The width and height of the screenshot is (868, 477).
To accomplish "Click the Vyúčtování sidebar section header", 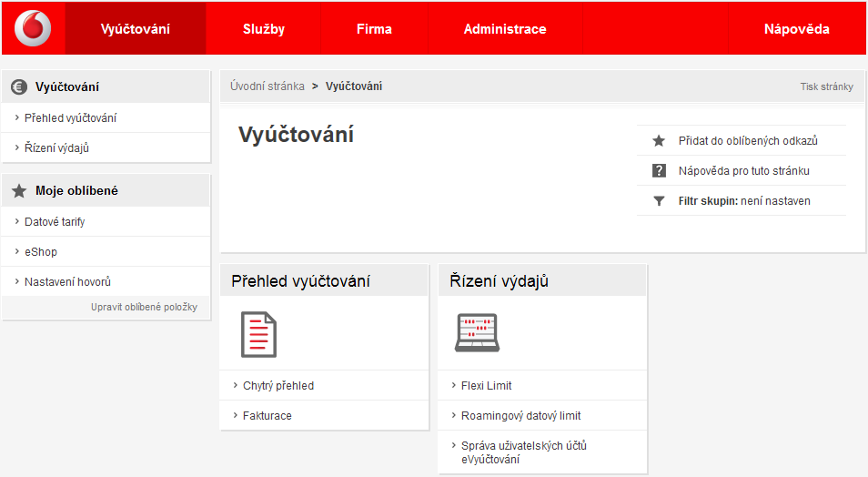I will coord(106,87).
